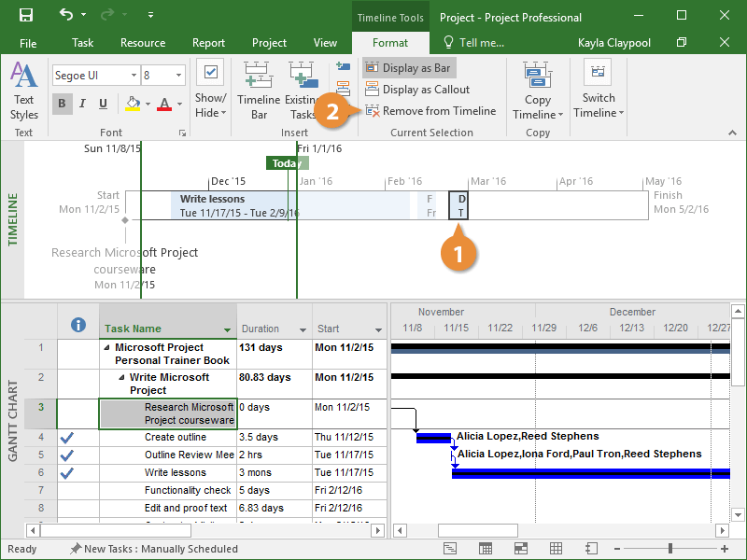Click the Undo arrow icon

click(x=65, y=16)
